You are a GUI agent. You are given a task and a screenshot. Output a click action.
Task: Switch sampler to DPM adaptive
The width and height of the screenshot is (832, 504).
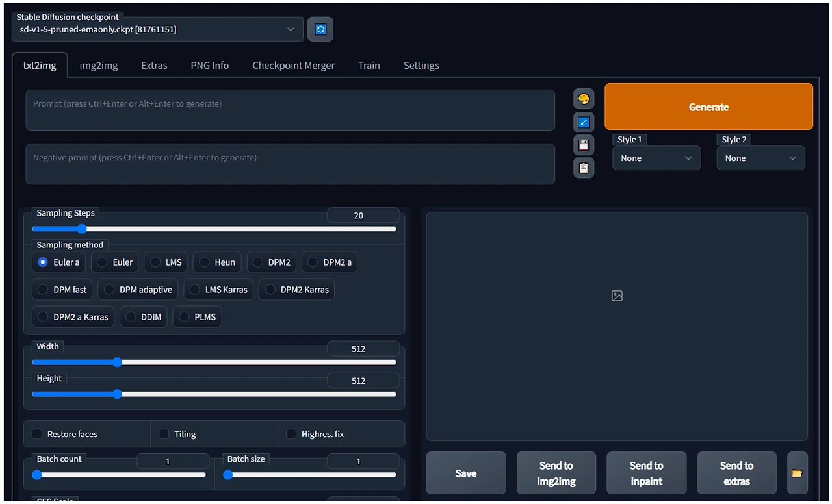(x=138, y=290)
